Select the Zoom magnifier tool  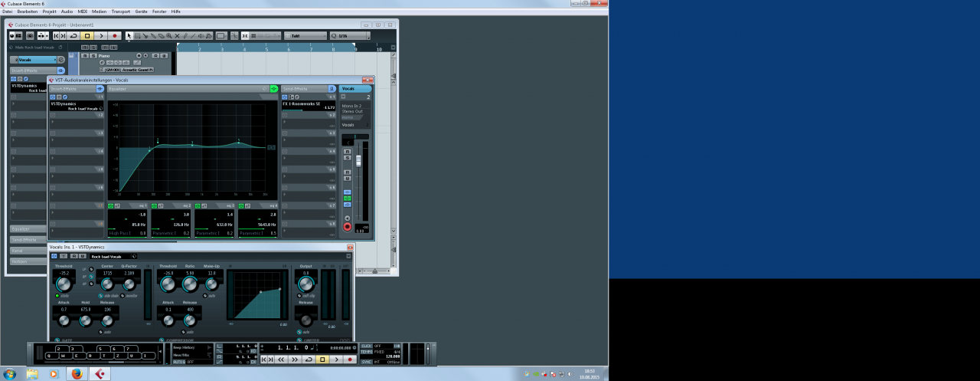(169, 36)
